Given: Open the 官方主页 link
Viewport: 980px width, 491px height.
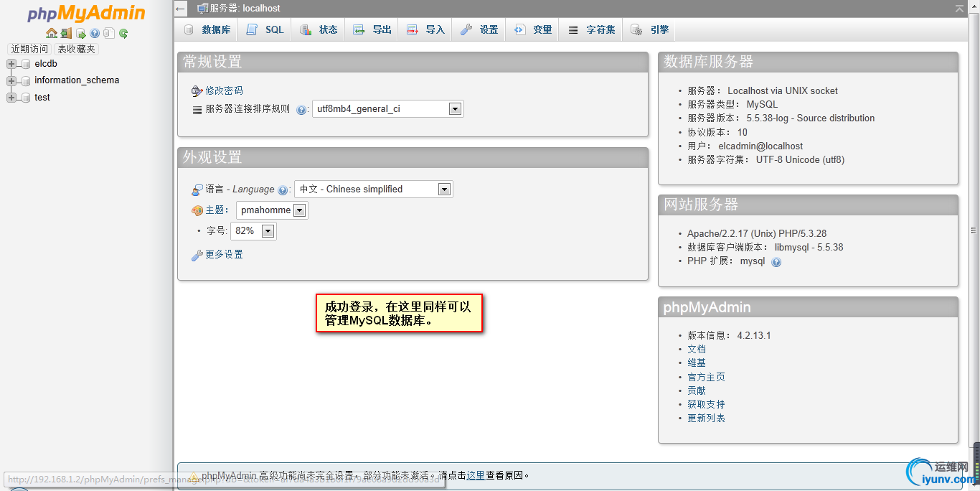Looking at the screenshot, I should tap(706, 378).
